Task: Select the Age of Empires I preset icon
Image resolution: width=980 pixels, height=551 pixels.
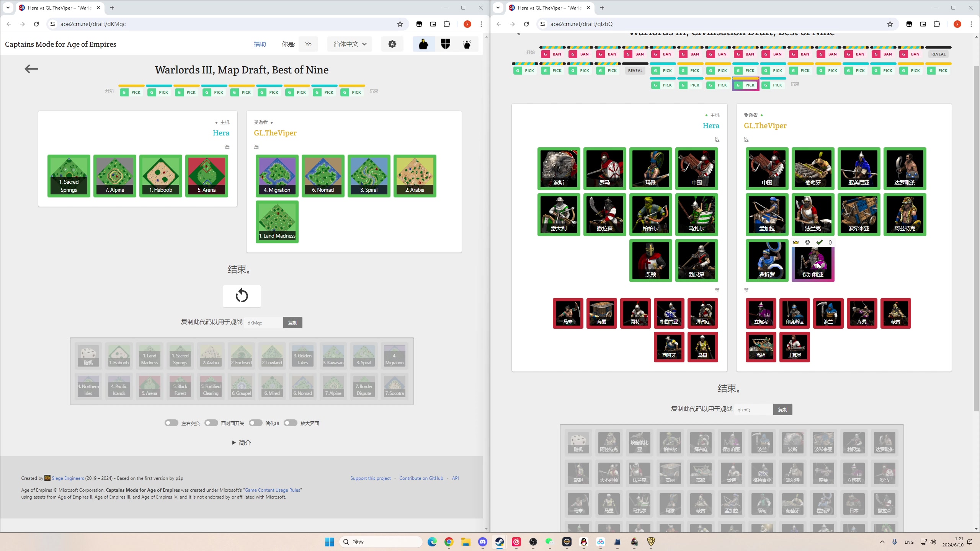Action: pyautogui.click(x=423, y=44)
